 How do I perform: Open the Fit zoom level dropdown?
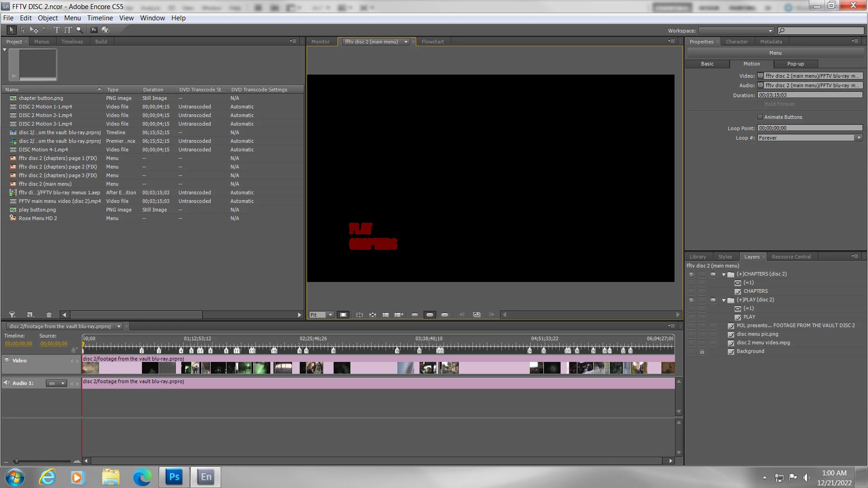(x=330, y=315)
